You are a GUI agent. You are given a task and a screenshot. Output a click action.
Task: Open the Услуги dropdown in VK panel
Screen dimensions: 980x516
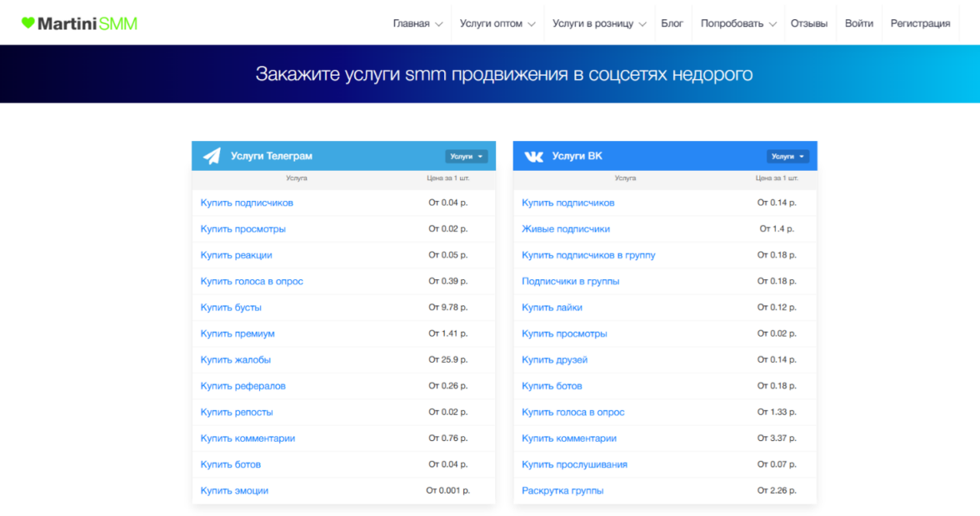787,156
